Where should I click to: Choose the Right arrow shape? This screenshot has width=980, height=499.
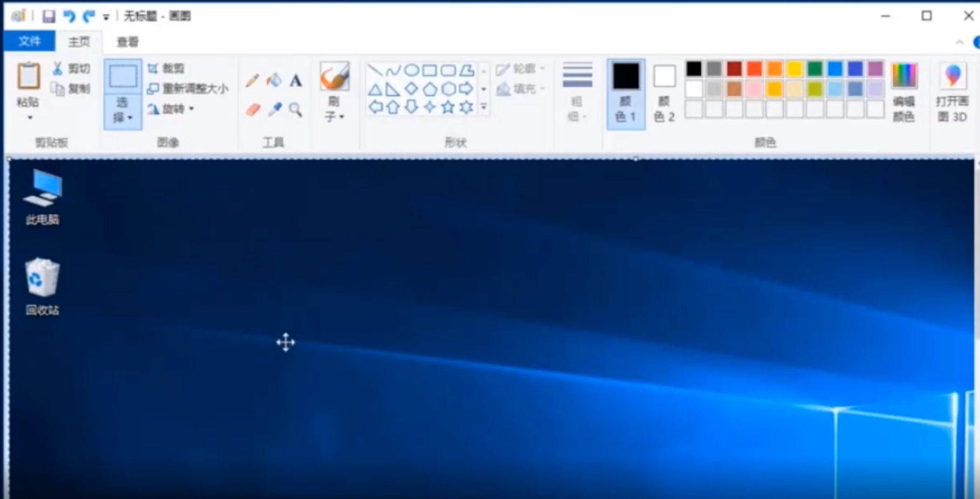[x=467, y=89]
